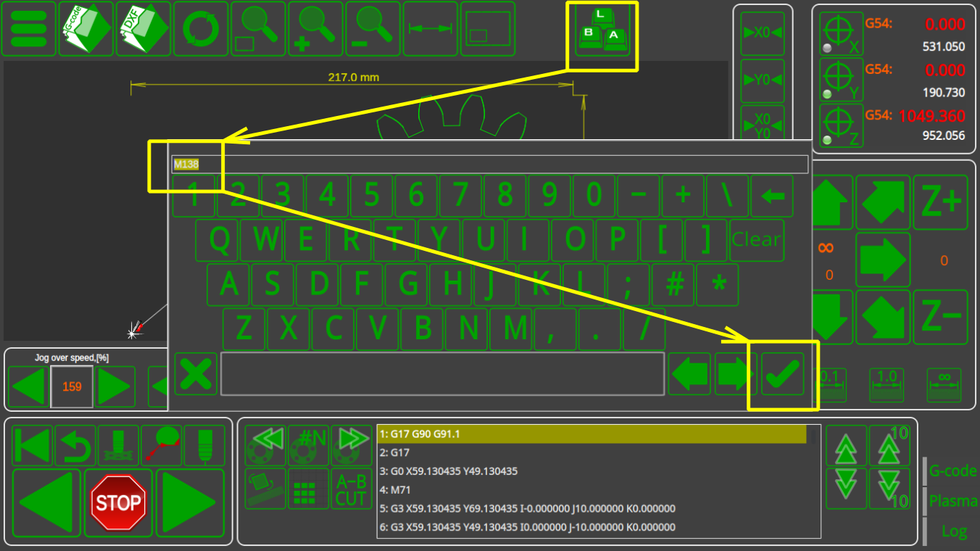Viewport: 980px width, 551px height.
Task: Click the zoom in magnifier icon
Action: (316, 29)
